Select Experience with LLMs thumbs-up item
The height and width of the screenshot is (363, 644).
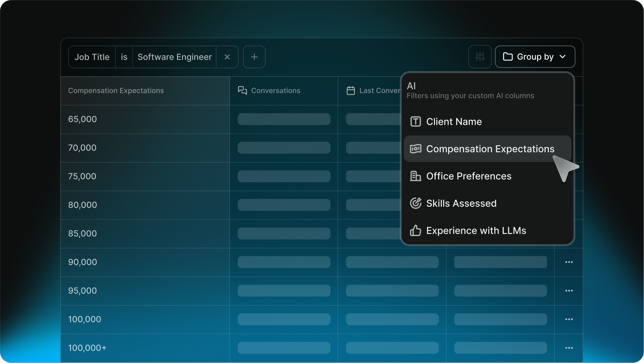pos(476,231)
